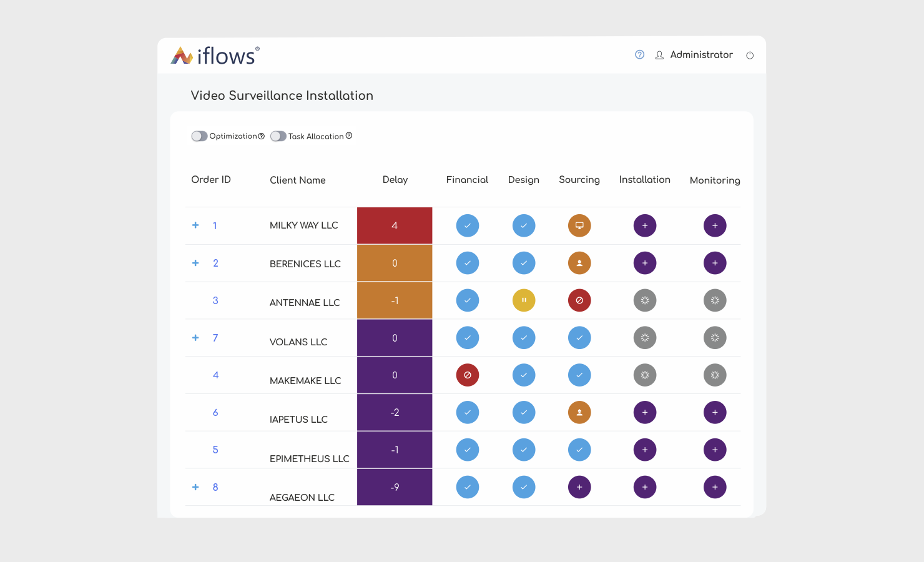This screenshot has height=562, width=924.
Task: Open order ID 1 link
Action: click(x=215, y=225)
